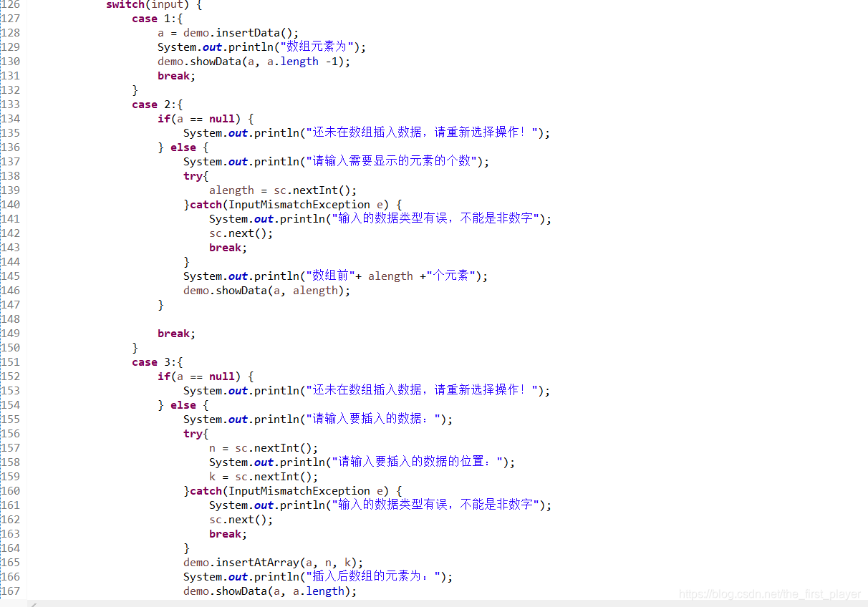The image size is (868, 607).
Task: Click 'catch(InputMismatchException e)' on line 160
Action: pos(291,491)
